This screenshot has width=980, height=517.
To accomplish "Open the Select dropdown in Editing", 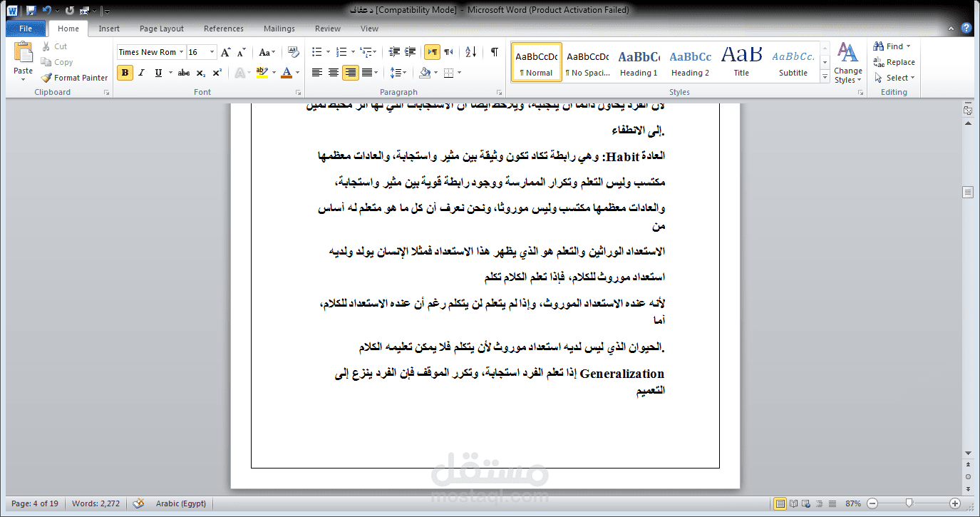I will tap(895, 78).
